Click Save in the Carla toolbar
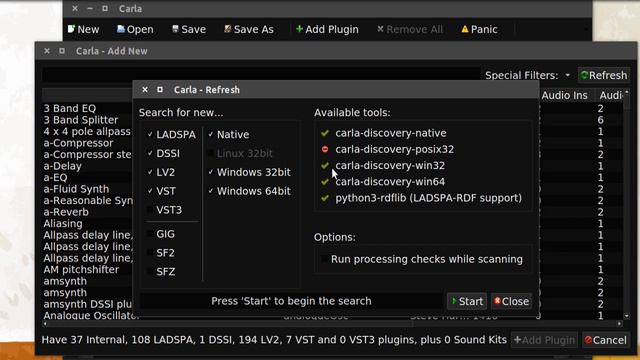 pos(189,29)
